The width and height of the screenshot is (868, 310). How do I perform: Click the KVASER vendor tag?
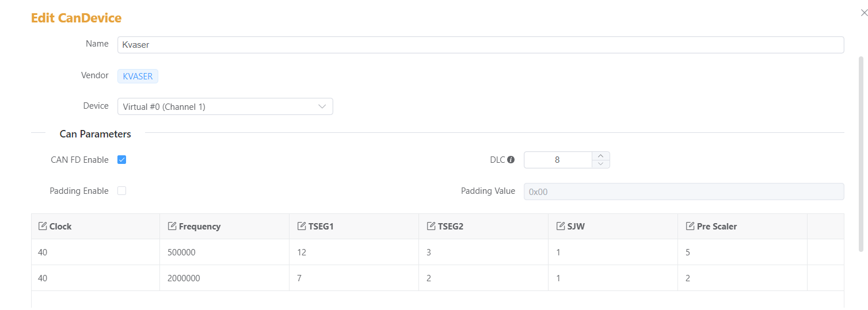click(138, 76)
